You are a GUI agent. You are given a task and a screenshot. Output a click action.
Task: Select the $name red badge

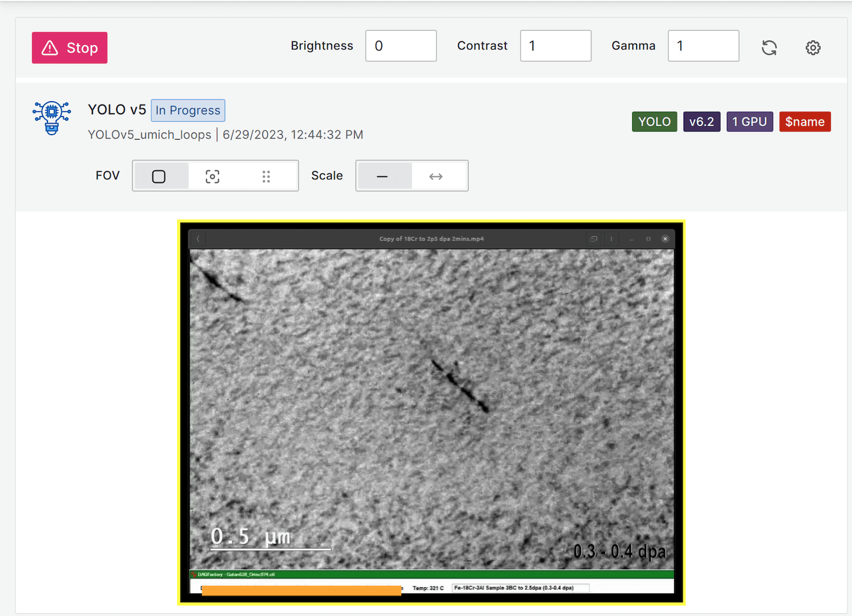click(805, 121)
